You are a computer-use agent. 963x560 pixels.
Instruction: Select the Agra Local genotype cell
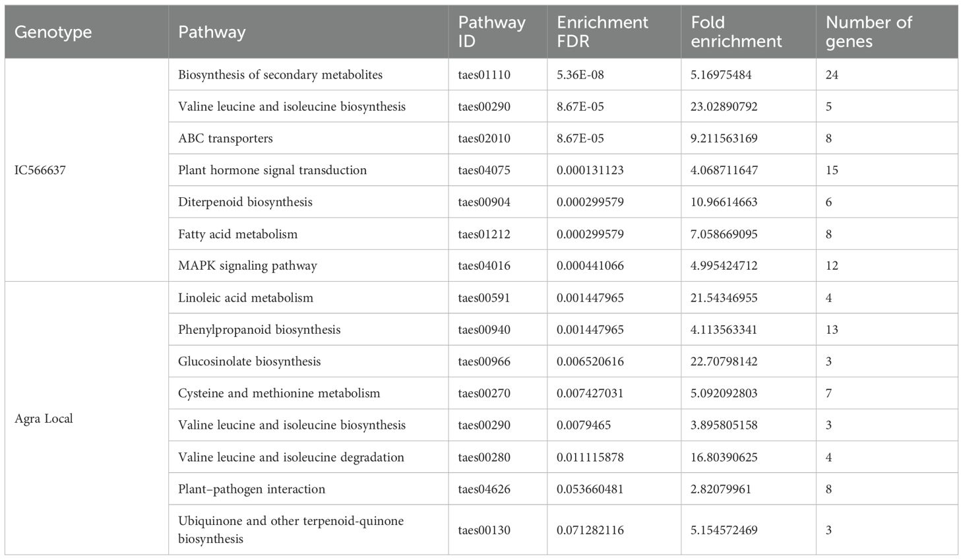coord(44,419)
